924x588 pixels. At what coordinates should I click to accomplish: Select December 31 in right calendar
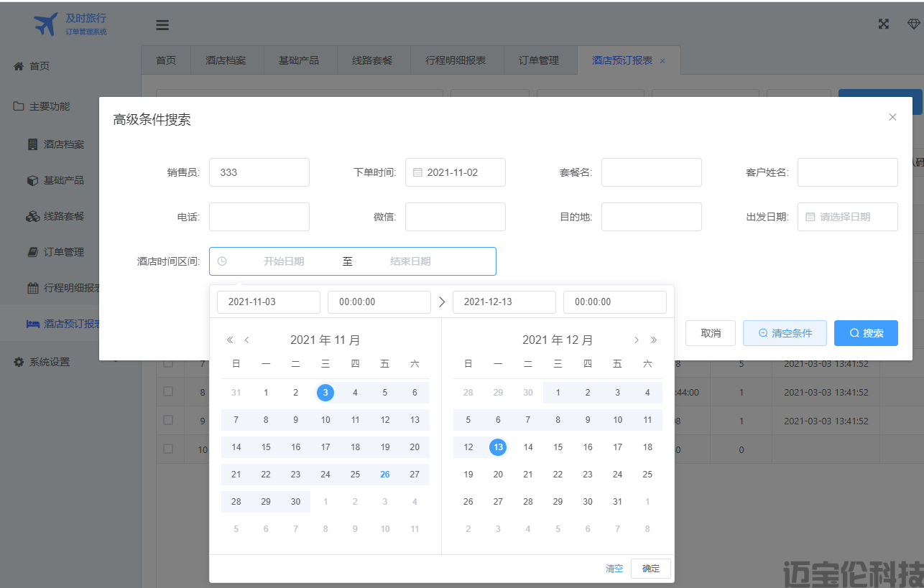617,502
